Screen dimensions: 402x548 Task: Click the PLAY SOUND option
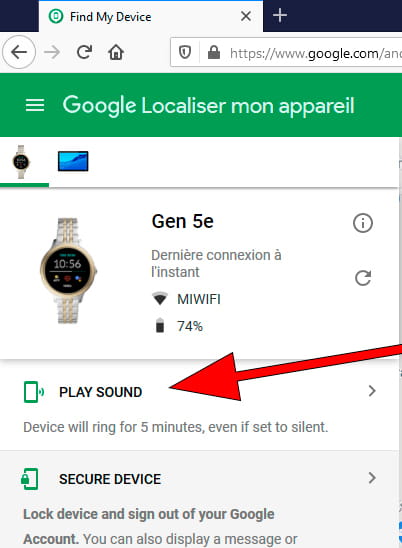point(100,392)
